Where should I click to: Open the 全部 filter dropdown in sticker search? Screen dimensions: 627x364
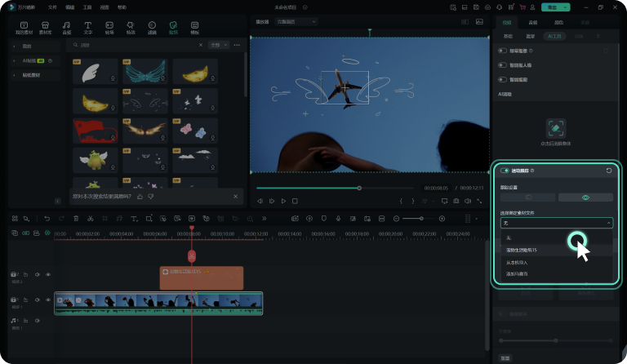click(x=218, y=46)
